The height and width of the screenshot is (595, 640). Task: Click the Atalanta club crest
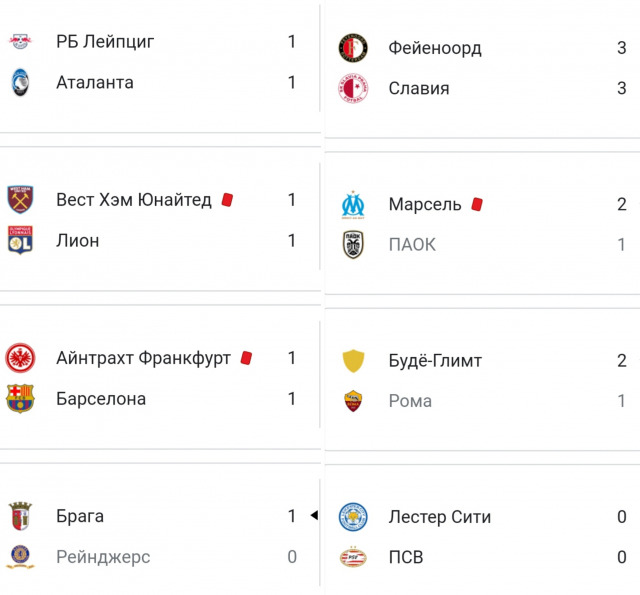pyautogui.click(x=20, y=82)
